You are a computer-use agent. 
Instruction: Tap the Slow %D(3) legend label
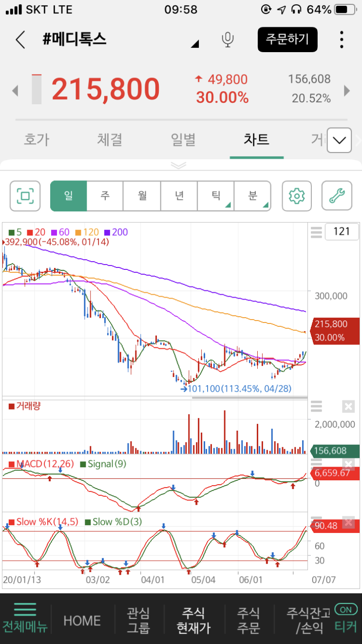click(113, 522)
